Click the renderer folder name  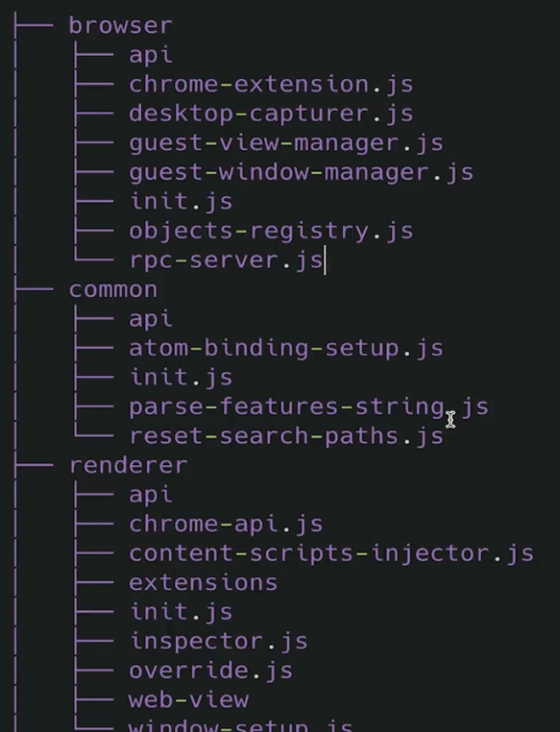128,465
